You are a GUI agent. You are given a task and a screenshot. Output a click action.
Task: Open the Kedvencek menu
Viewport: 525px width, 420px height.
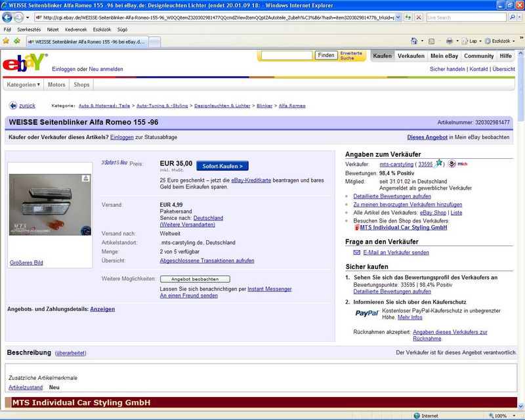[76, 30]
